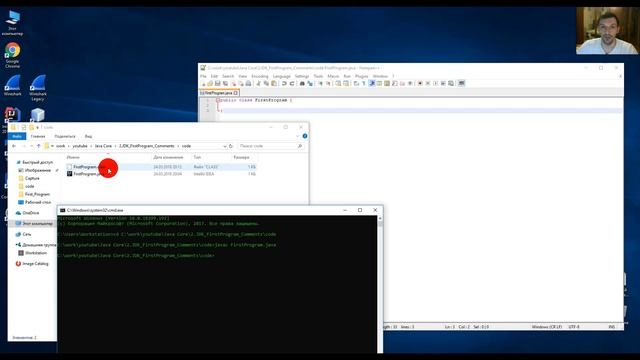
Task: Select Сеть in Explorer navigation pane
Action: pyautogui.click(x=27, y=234)
